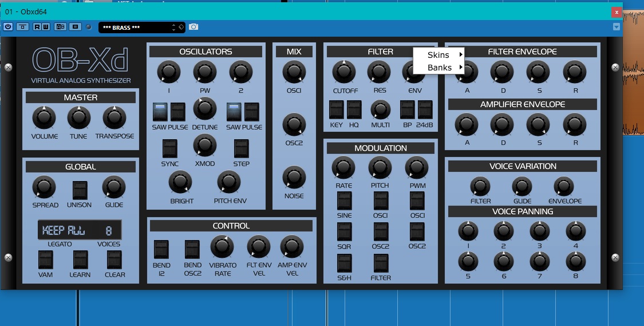Image resolution: width=644 pixels, height=326 pixels.
Task: Click the NOISE mix knob
Action: [x=294, y=178]
